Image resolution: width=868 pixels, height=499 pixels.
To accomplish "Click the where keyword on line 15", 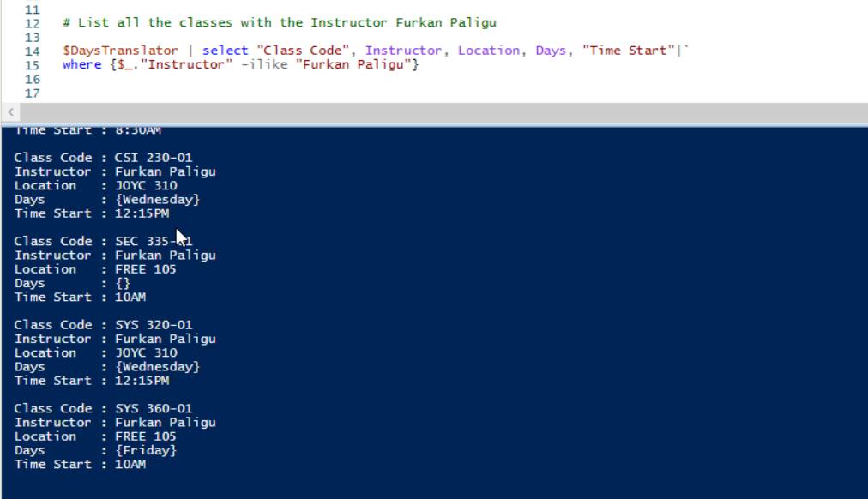I will [x=81, y=64].
